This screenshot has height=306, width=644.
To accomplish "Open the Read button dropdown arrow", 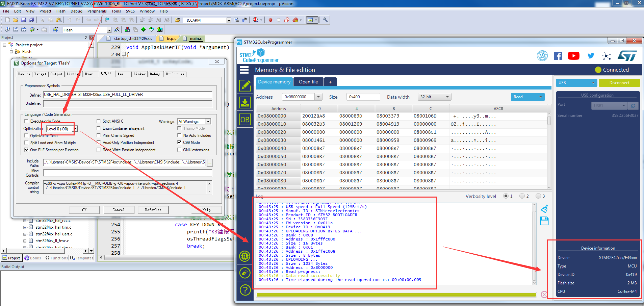I will click(x=540, y=97).
